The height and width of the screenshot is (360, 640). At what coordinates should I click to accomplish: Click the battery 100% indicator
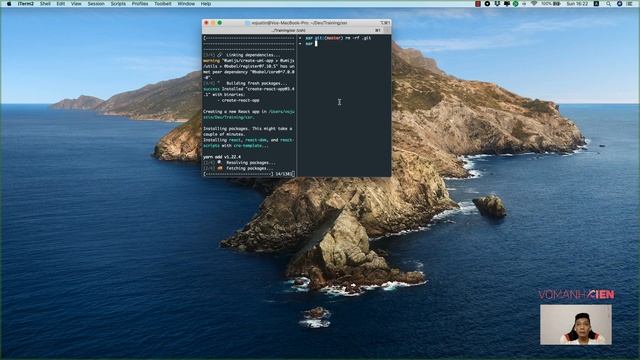pos(551,4)
